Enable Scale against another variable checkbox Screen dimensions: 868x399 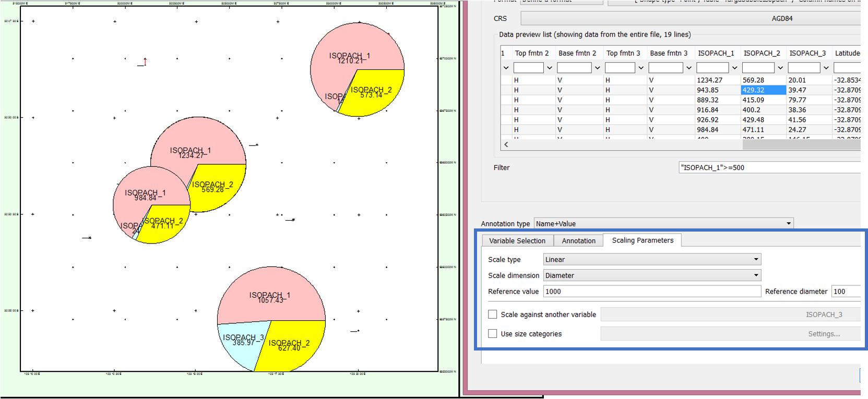pyautogui.click(x=492, y=315)
